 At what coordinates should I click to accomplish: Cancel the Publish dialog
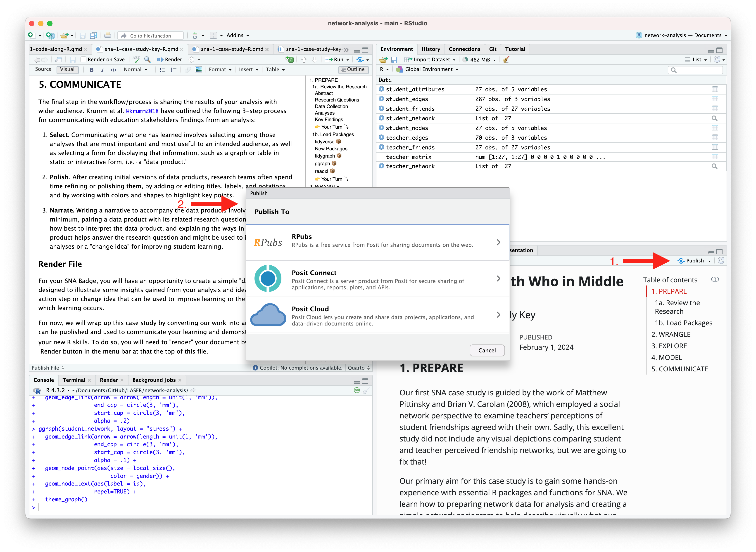click(x=487, y=350)
